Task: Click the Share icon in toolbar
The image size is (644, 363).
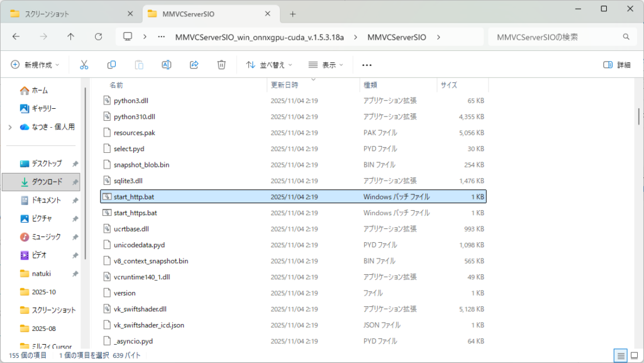Action: 194,65
